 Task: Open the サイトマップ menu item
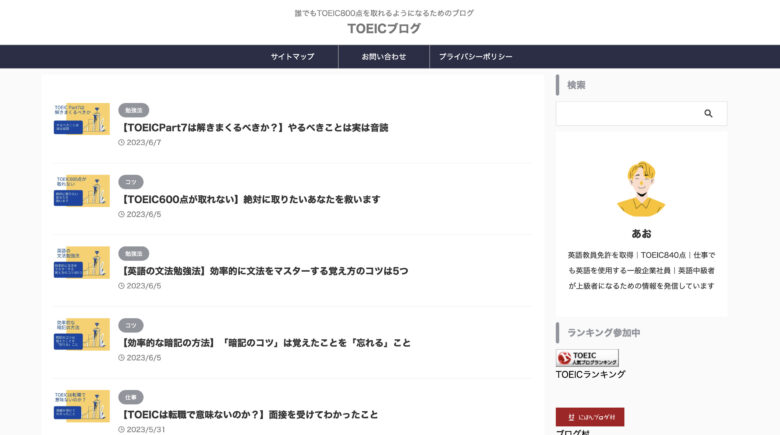click(x=292, y=57)
